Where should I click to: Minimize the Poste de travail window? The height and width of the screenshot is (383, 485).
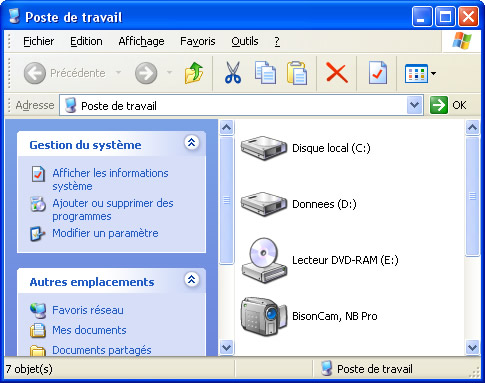point(422,16)
